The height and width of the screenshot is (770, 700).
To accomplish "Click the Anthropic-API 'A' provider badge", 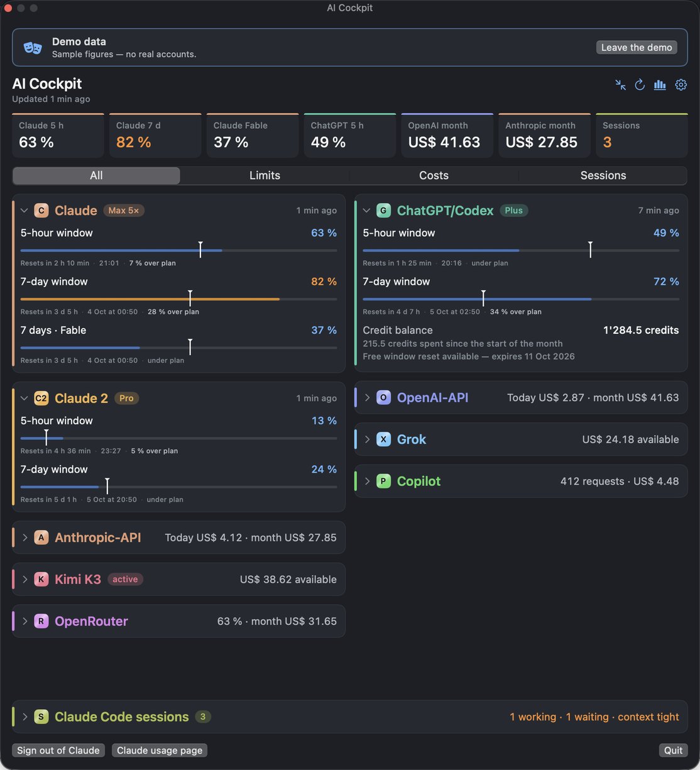I will point(41,537).
